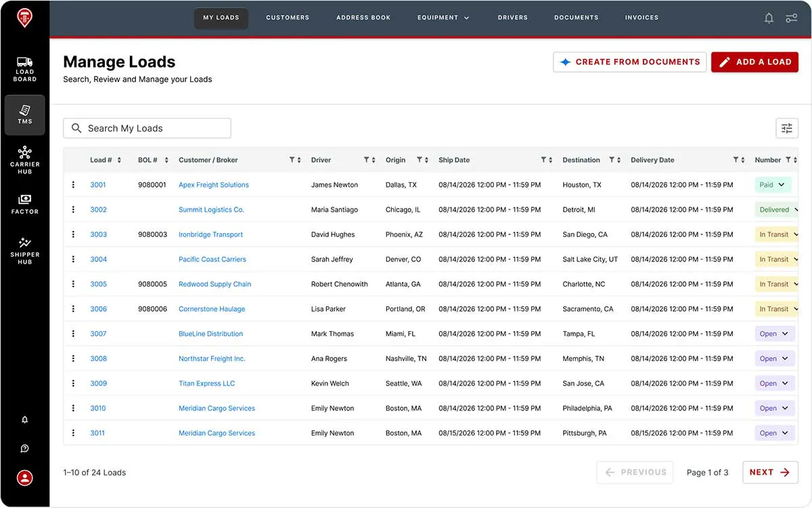The width and height of the screenshot is (812, 508).
Task: Filter the Origin column
Action: coord(420,160)
